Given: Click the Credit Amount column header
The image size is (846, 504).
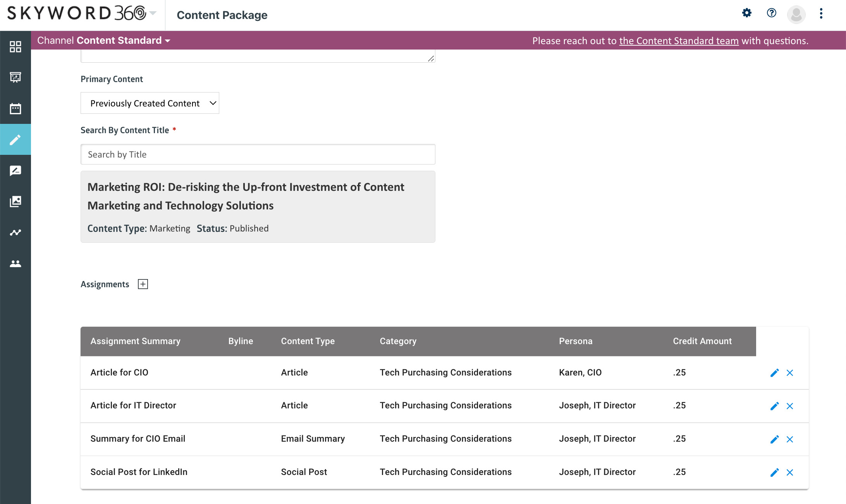Looking at the screenshot, I should pos(702,341).
